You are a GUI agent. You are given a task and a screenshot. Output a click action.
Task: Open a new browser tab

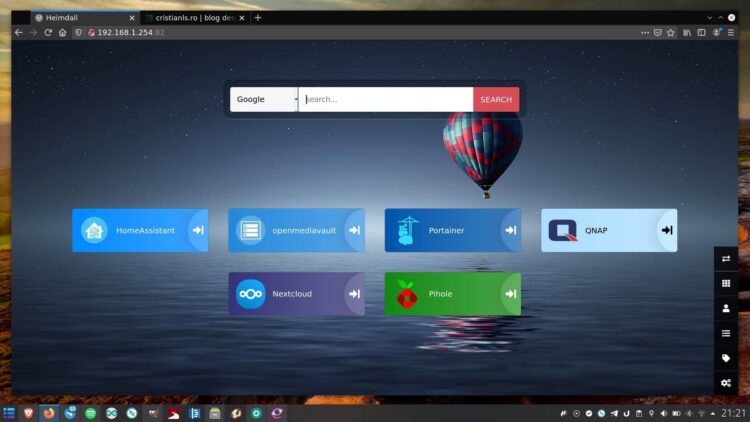point(258,18)
